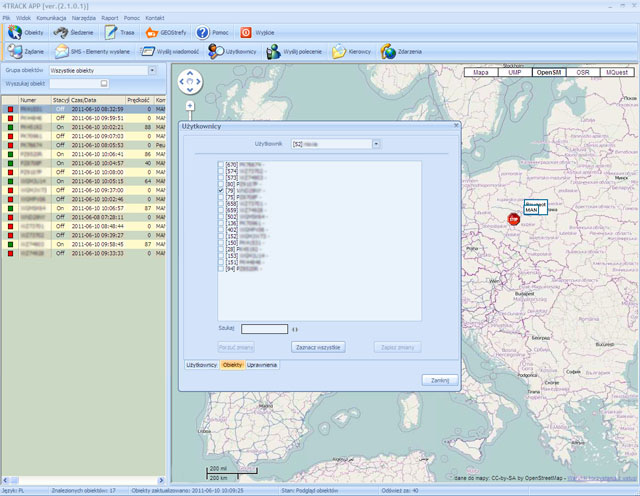Check the object [150] checkbox
Viewport: 640px width, 496px height.
pos(221,243)
